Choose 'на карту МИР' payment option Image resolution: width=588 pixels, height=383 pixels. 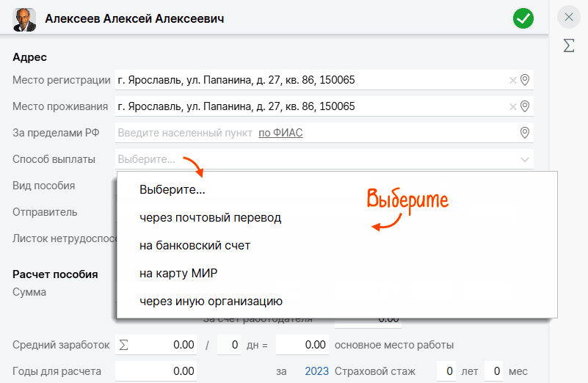click(x=178, y=273)
